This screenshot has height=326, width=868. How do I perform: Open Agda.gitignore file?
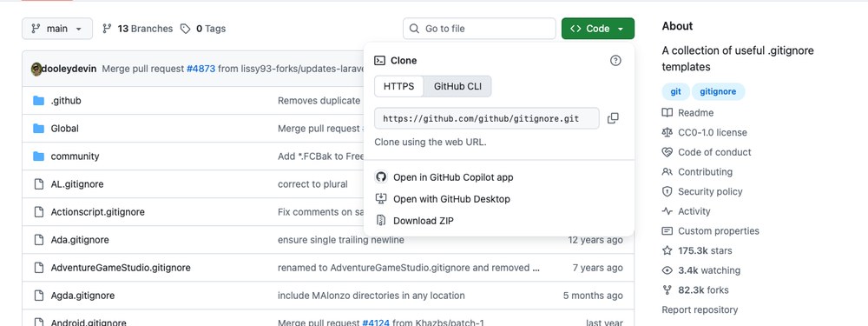pyautogui.click(x=82, y=296)
